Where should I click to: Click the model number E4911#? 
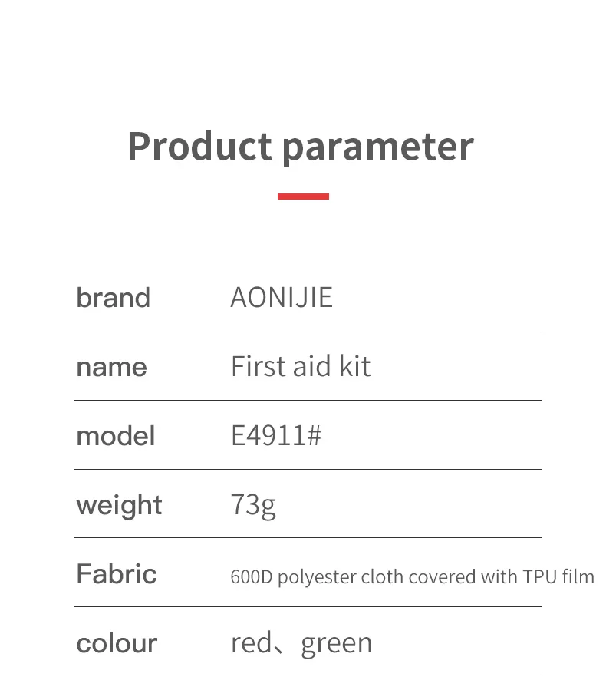tap(276, 436)
